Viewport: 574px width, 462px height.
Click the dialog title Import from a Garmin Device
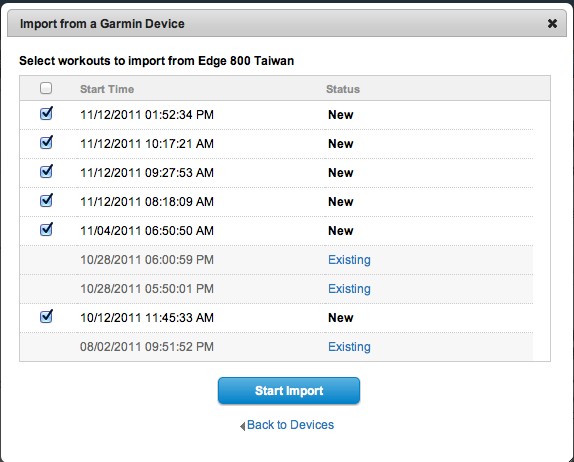point(102,24)
